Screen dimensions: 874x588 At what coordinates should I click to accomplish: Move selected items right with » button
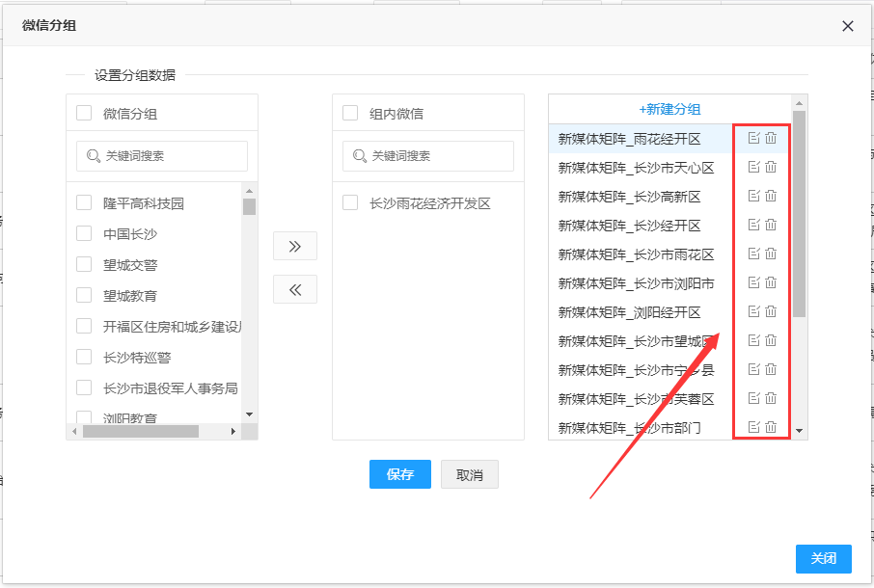(295, 246)
